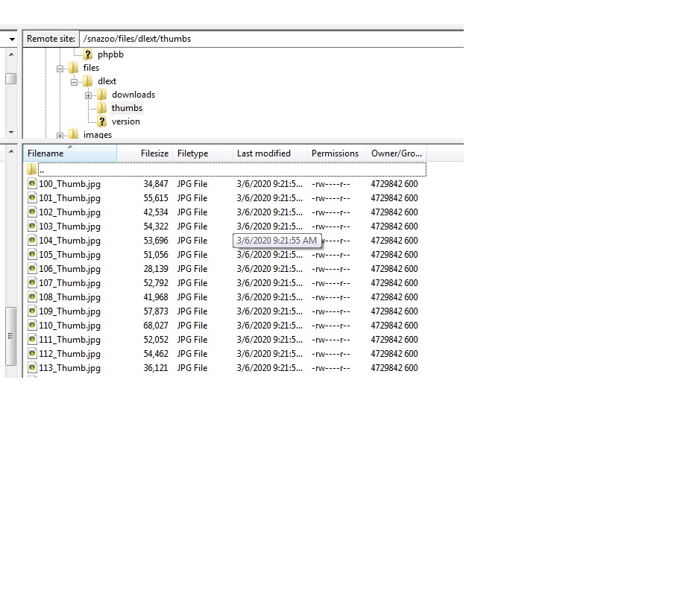Click the 113_Thumb.jpg file icon

tap(32, 368)
